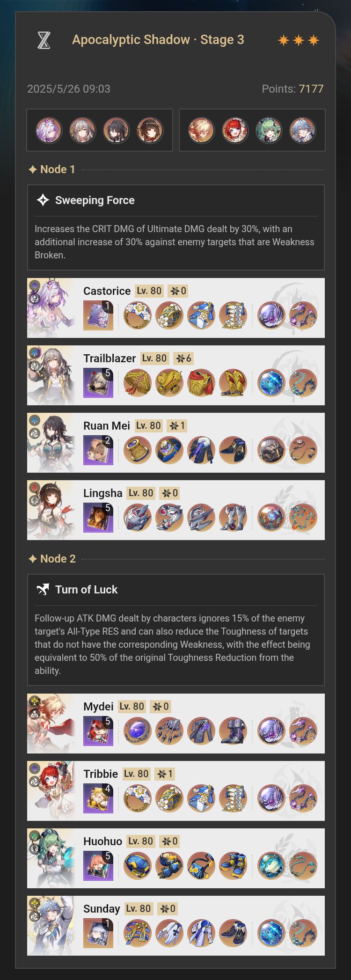Open Ruan Mei's character portrait
This screenshot has width=351, height=980.
click(x=51, y=443)
